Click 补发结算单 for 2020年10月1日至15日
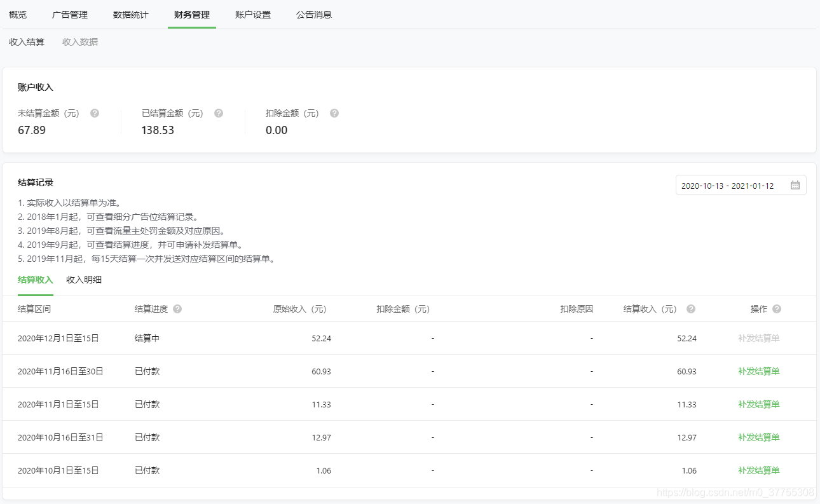 (758, 470)
